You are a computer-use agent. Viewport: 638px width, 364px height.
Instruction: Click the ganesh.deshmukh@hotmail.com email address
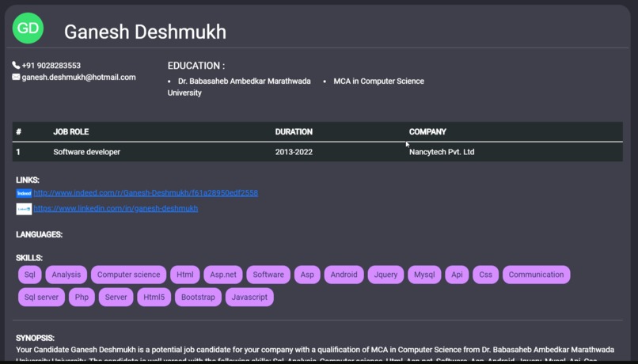pyautogui.click(x=79, y=78)
